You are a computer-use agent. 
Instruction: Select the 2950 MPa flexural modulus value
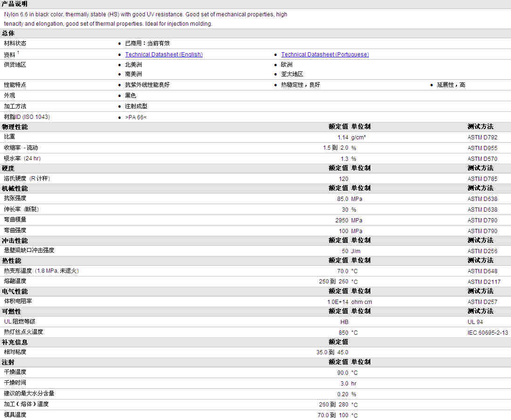click(349, 220)
